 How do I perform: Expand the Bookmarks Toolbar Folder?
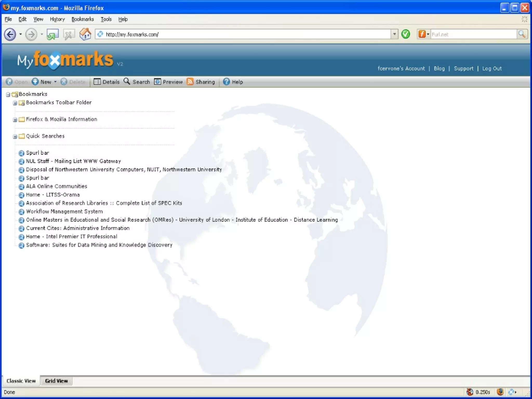click(x=15, y=103)
